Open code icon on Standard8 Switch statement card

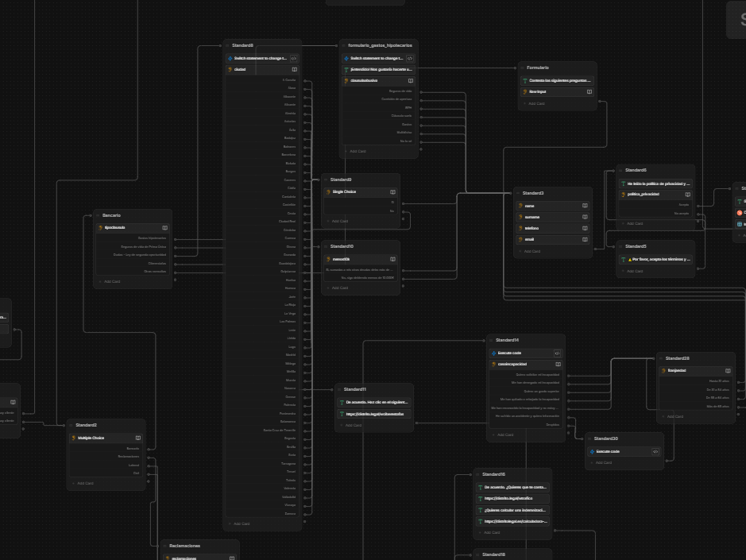point(294,58)
